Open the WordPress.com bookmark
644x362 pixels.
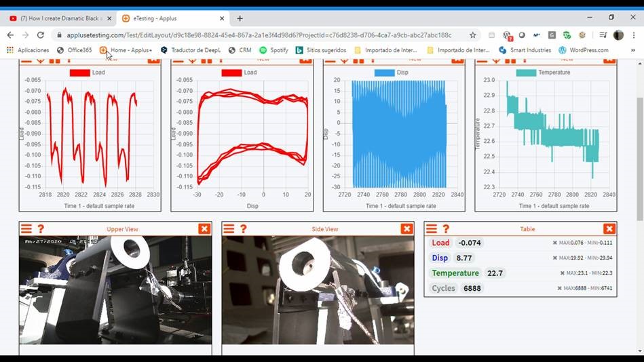[584, 50]
